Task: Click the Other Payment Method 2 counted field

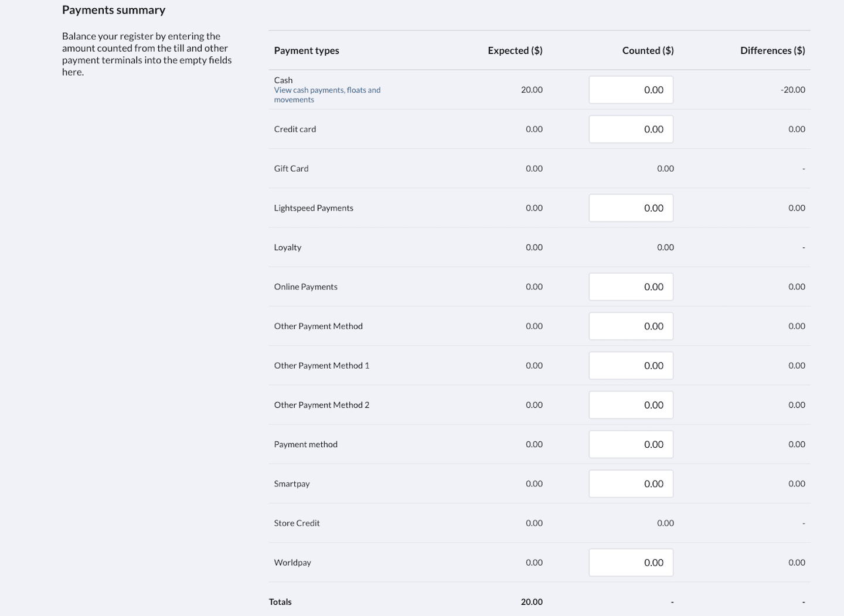Action: tap(631, 404)
